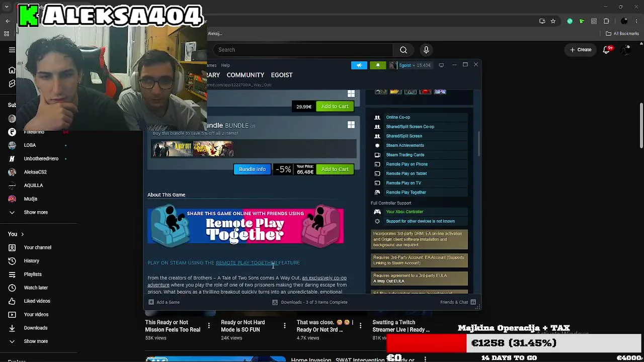Viewport: 644px width, 362px height.
Task: Add the 29.99€ game to cart
Action: [335, 107]
